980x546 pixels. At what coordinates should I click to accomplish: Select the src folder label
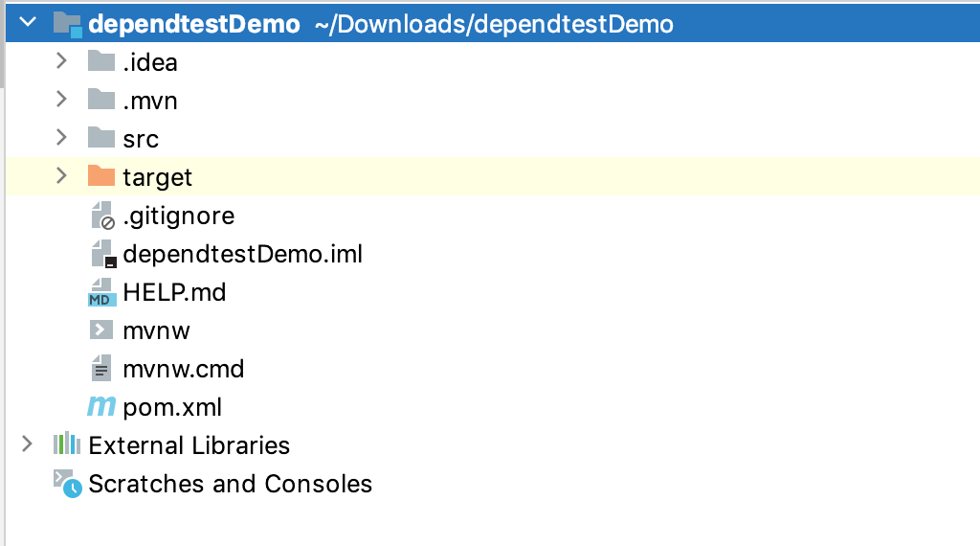pos(141,139)
